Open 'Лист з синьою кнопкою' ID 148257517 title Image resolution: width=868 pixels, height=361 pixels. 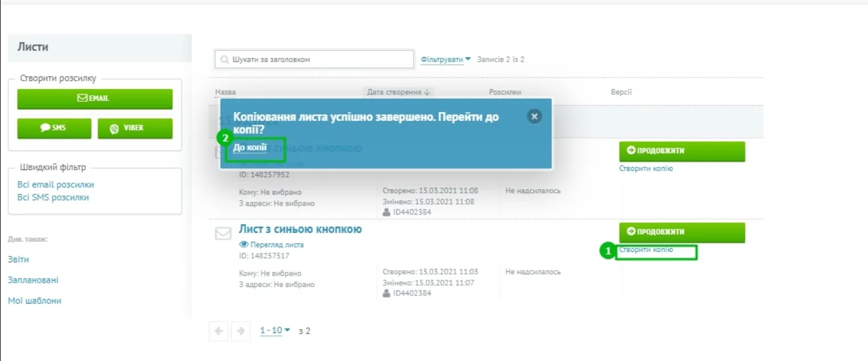point(300,229)
